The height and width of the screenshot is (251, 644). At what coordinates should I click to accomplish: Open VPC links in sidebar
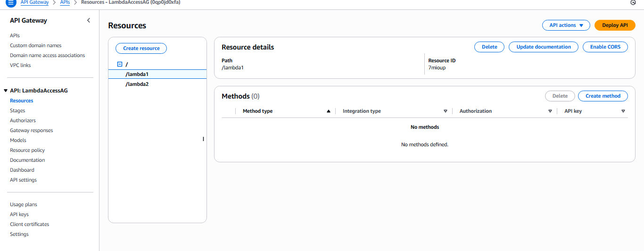[20, 65]
